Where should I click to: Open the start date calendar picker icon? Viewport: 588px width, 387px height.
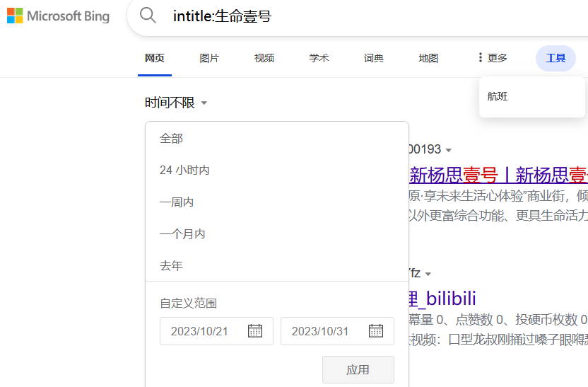(255, 331)
